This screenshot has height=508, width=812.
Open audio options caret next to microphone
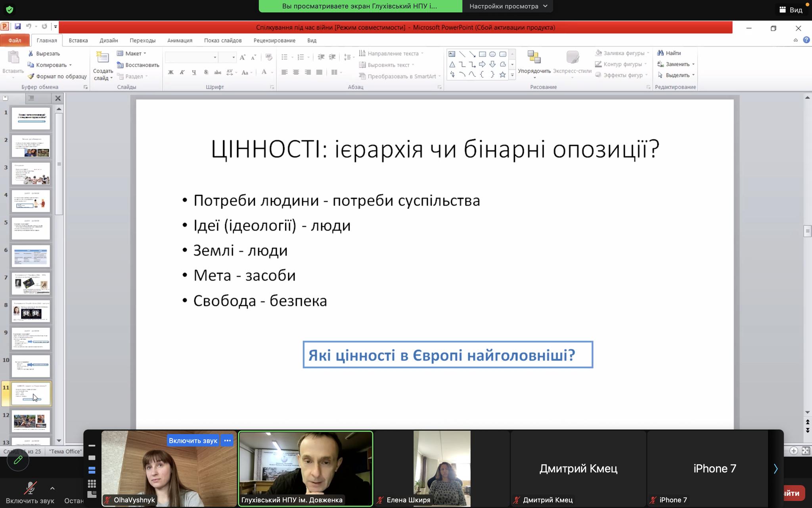[52, 489]
